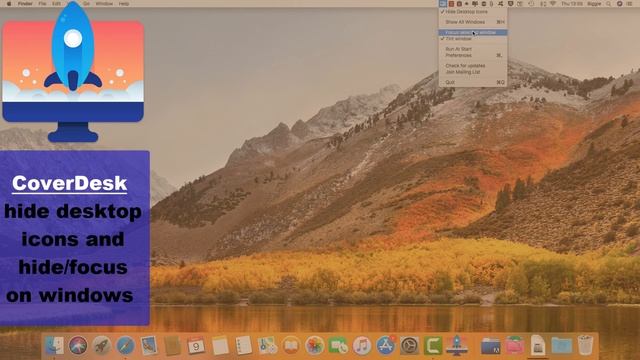640x360 pixels.
Task: Open the document stack in the Dock
Action: pyautogui.click(x=538, y=345)
